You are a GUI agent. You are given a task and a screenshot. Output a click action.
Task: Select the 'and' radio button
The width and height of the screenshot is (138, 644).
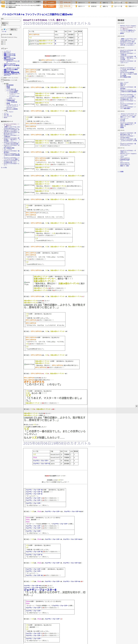5,30
